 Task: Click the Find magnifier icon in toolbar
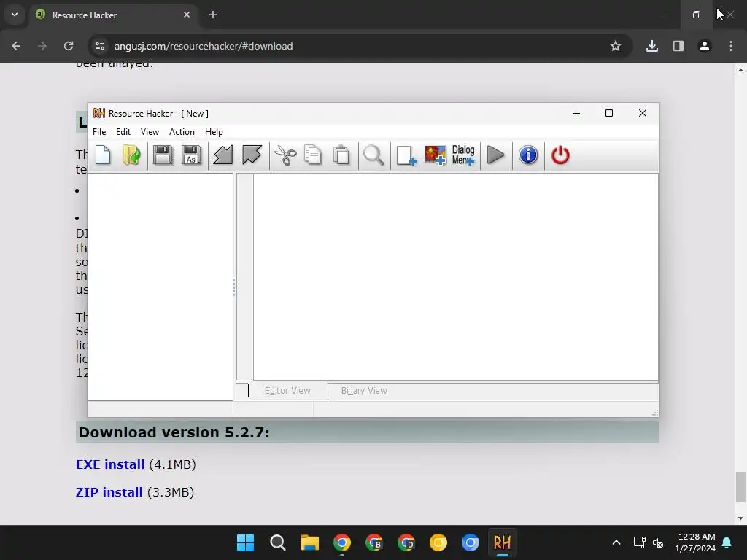click(x=373, y=155)
